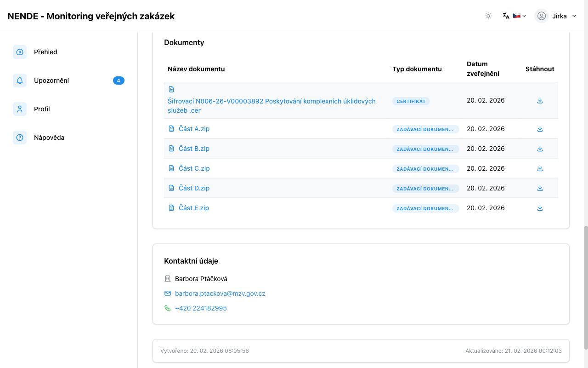Click the Upozornění bell icon
This screenshot has width=588, height=368.
(x=20, y=80)
